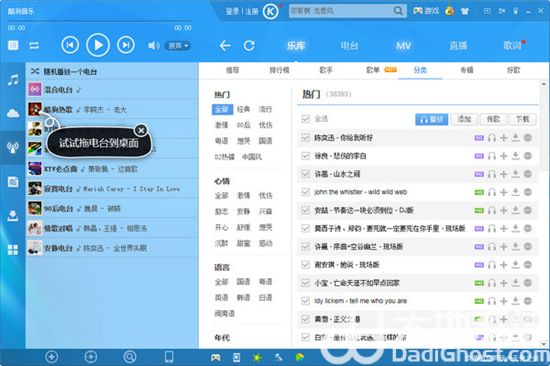
Task: Mute the volume speaker icon
Action: pos(154,46)
